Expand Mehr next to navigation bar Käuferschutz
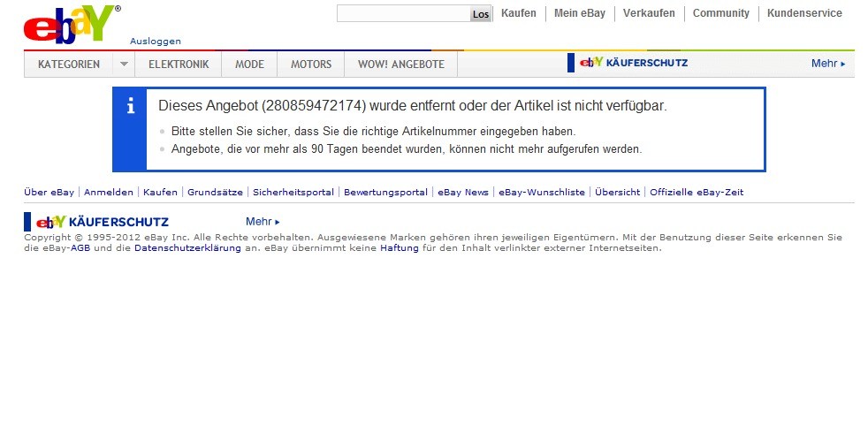The height and width of the screenshot is (448, 868). 827,64
